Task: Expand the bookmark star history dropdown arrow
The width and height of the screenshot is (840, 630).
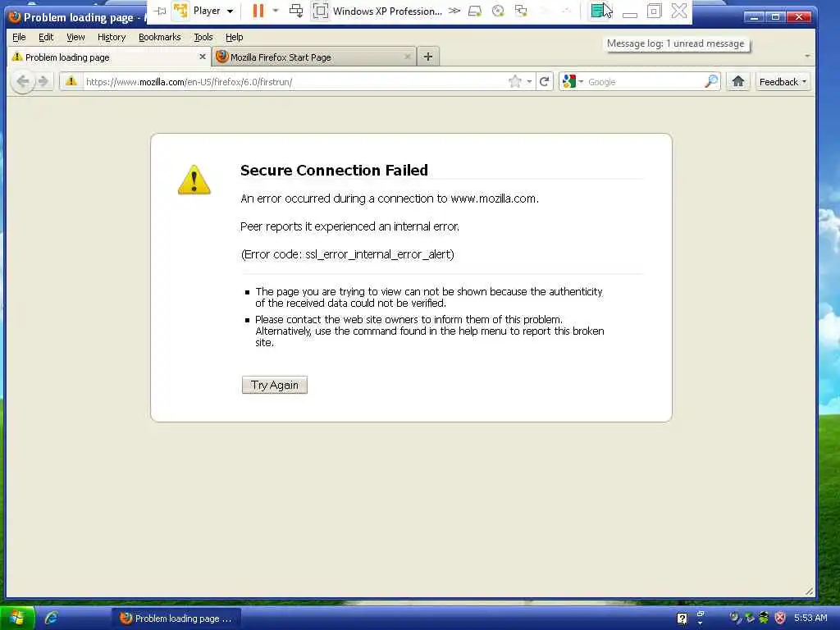Action: tap(529, 81)
